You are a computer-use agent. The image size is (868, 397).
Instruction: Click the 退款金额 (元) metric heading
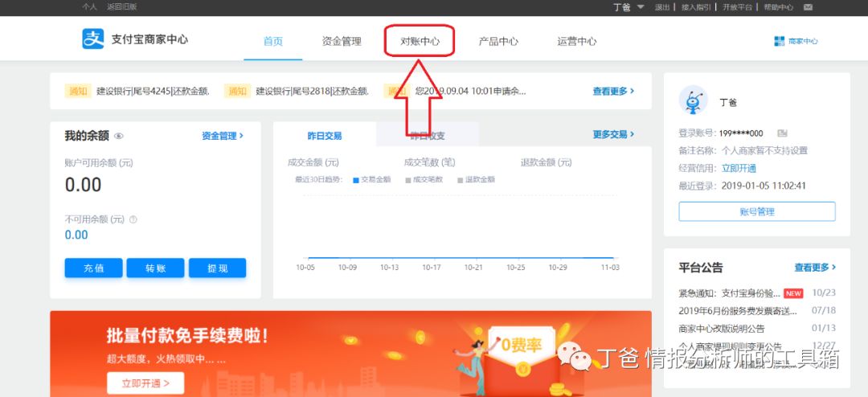coord(547,163)
